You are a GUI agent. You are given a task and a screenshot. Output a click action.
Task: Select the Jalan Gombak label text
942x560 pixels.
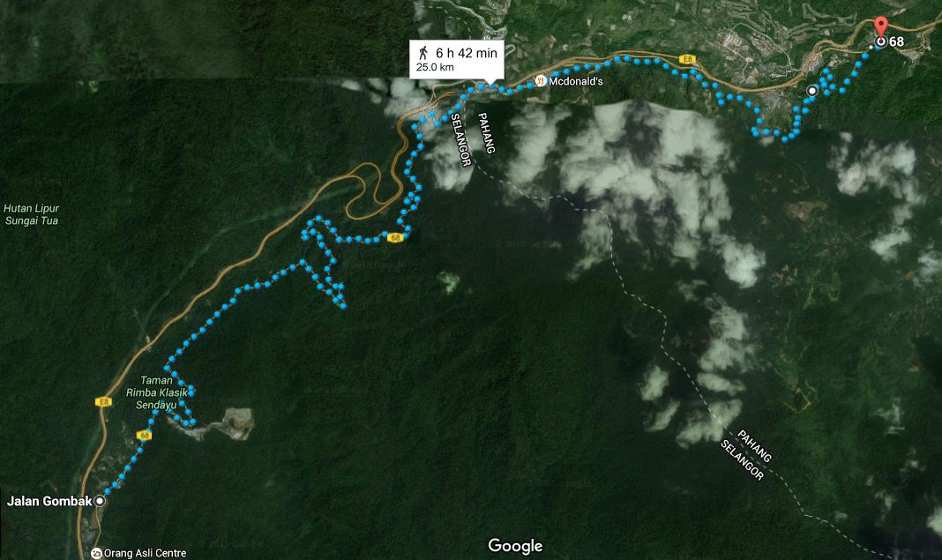49,501
